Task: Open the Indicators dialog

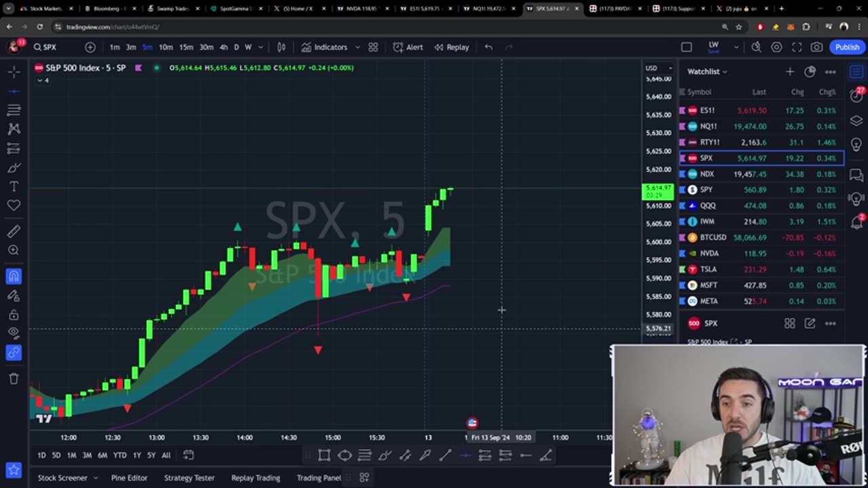Action: [324, 47]
